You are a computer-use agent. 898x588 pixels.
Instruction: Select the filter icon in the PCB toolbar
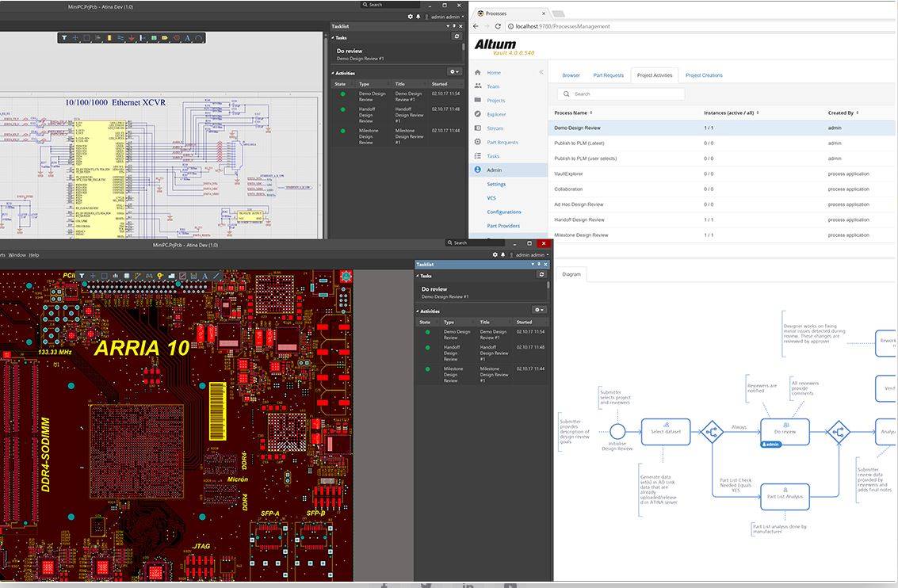click(x=82, y=276)
